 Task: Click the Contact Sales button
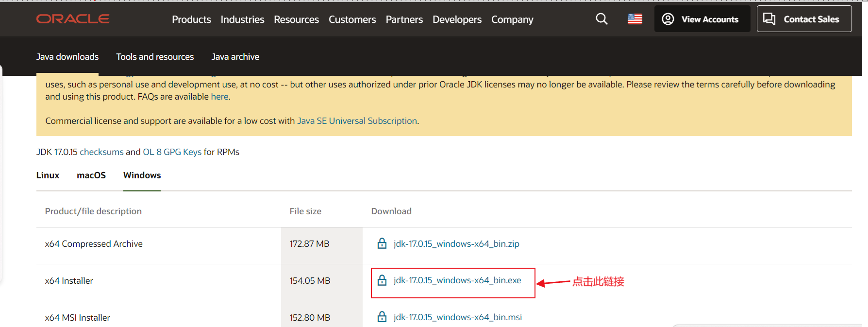(x=804, y=19)
